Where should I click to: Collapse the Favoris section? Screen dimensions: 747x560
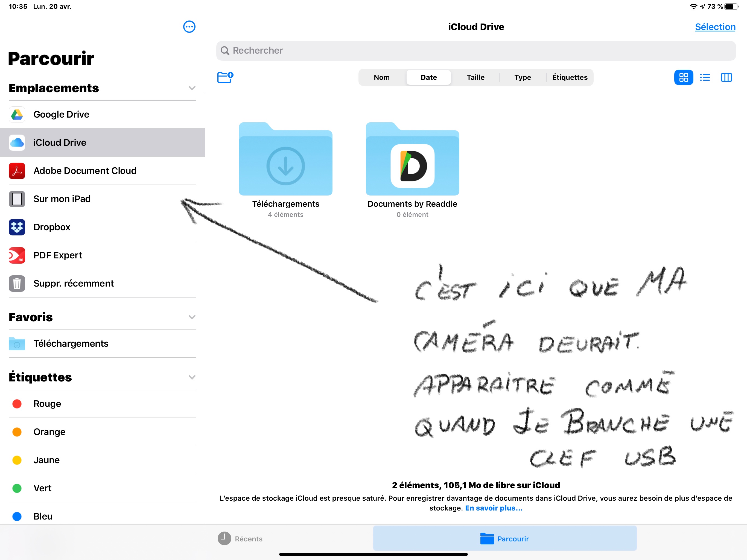click(x=192, y=317)
